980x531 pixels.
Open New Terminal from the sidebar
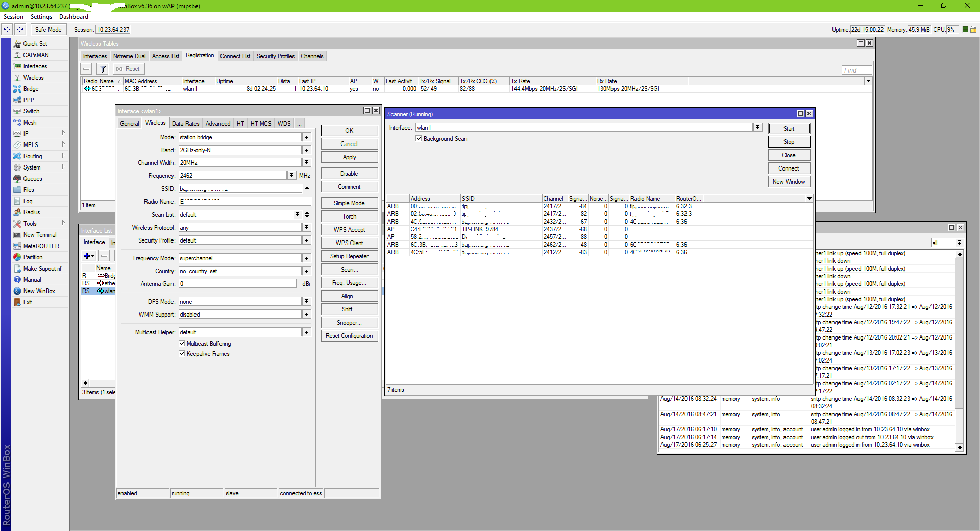pyautogui.click(x=39, y=235)
